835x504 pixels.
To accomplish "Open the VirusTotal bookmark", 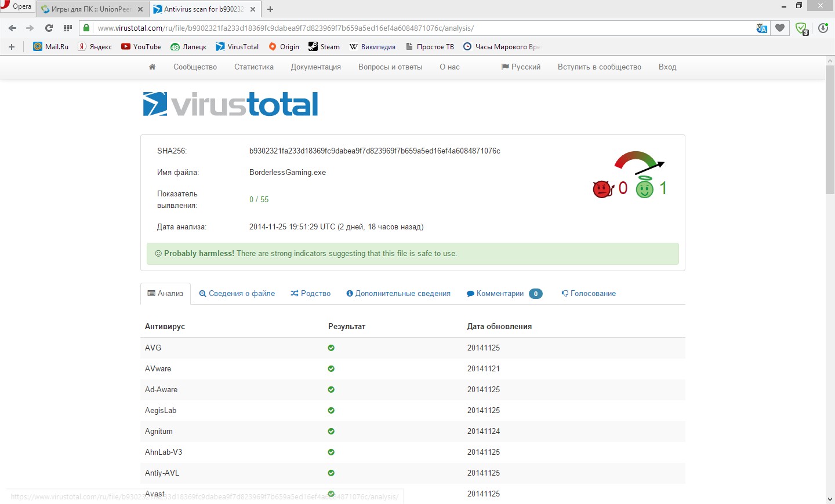I will tap(237, 46).
